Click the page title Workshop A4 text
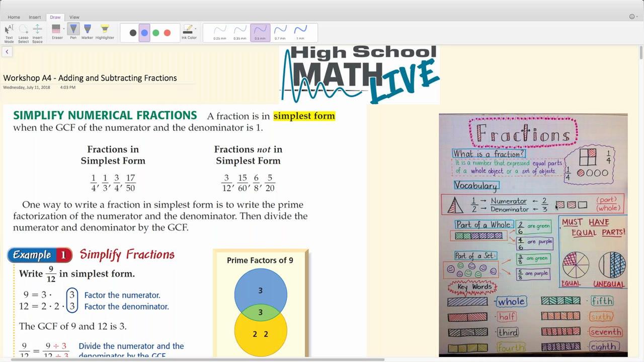The width and height of the screenshot is (644, 362). click(90, 78)
